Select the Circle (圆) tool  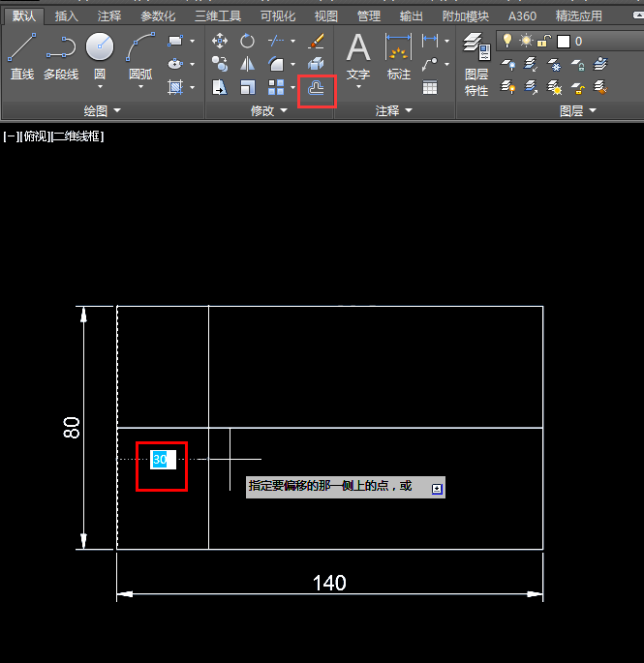tap(100, 56)
